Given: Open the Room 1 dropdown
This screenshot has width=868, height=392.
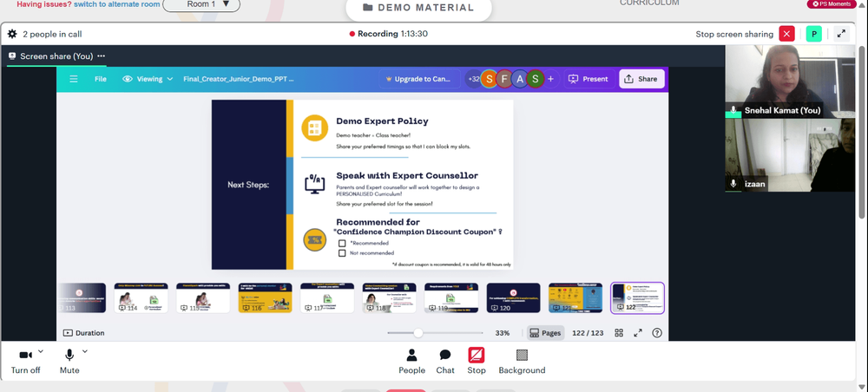Looking at the screenshot, I should tap(201, 4).
